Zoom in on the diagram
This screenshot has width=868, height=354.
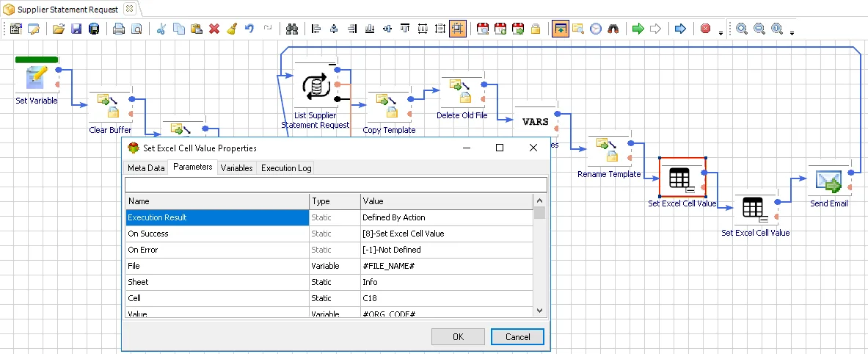tap(742, 29)
